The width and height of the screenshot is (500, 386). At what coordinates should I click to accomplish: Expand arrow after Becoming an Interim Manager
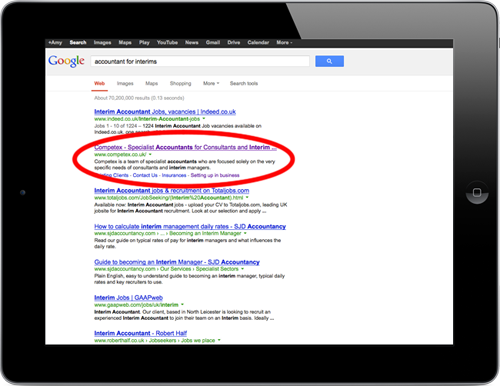click(245, 233)
